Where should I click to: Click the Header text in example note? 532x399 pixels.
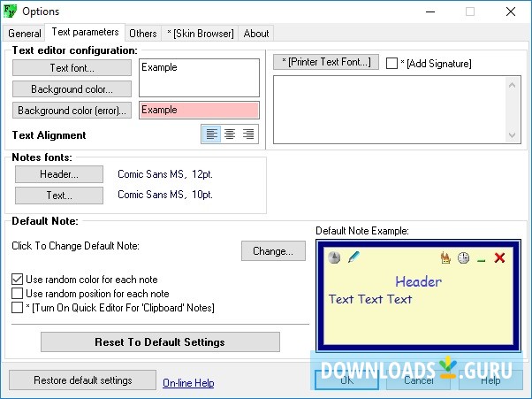pyautogui.click(x=418, y=281)
